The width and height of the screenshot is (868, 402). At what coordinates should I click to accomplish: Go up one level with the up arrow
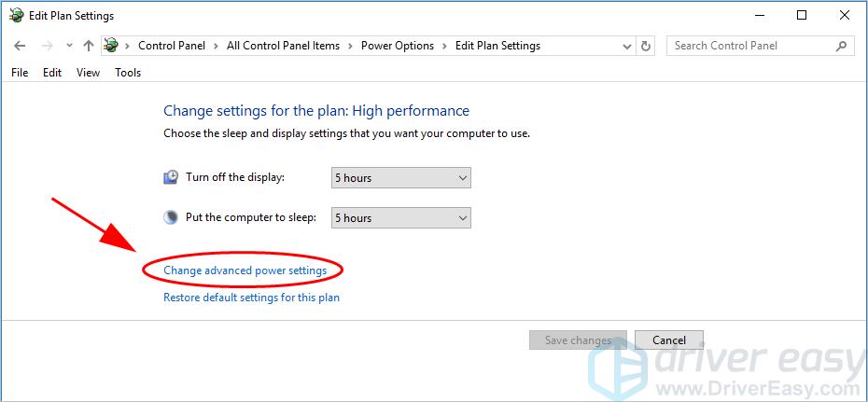tap(88, 46)
